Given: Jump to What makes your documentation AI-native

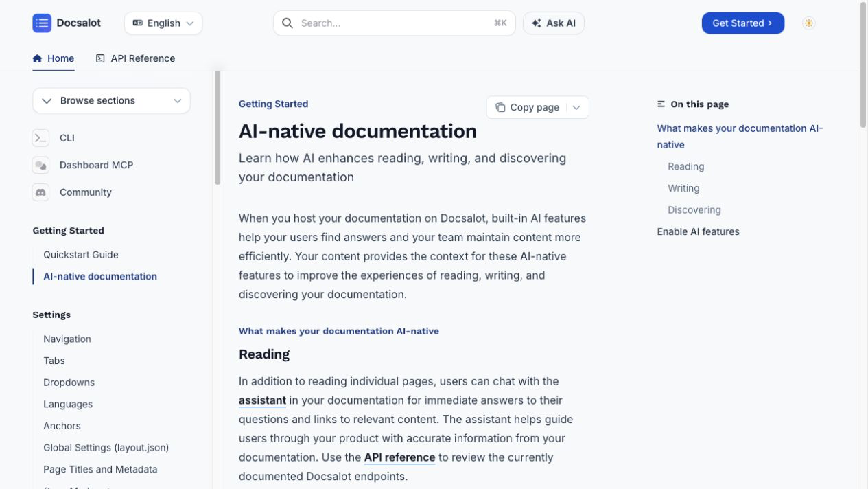Looking at the screenshot, I should coord(740,137).
